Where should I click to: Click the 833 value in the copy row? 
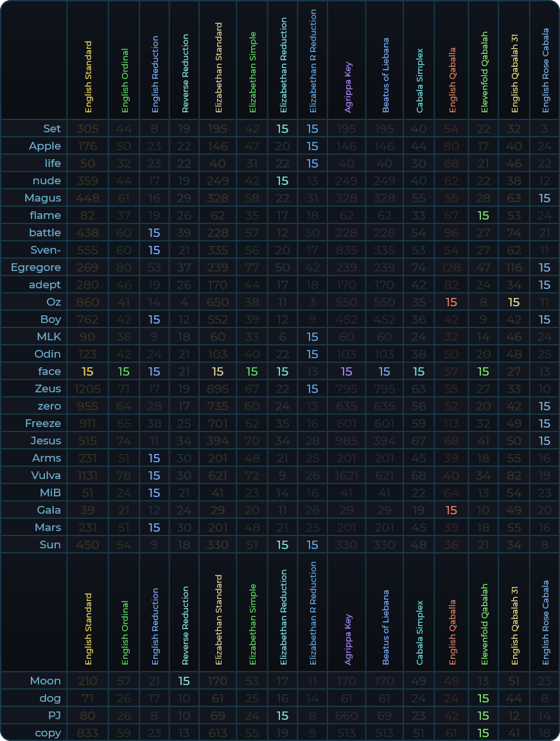pyautogui.click(x=87, y=733)
